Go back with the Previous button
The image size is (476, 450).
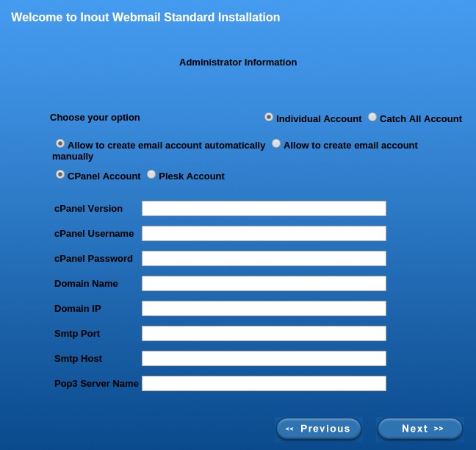coord(319,429)
